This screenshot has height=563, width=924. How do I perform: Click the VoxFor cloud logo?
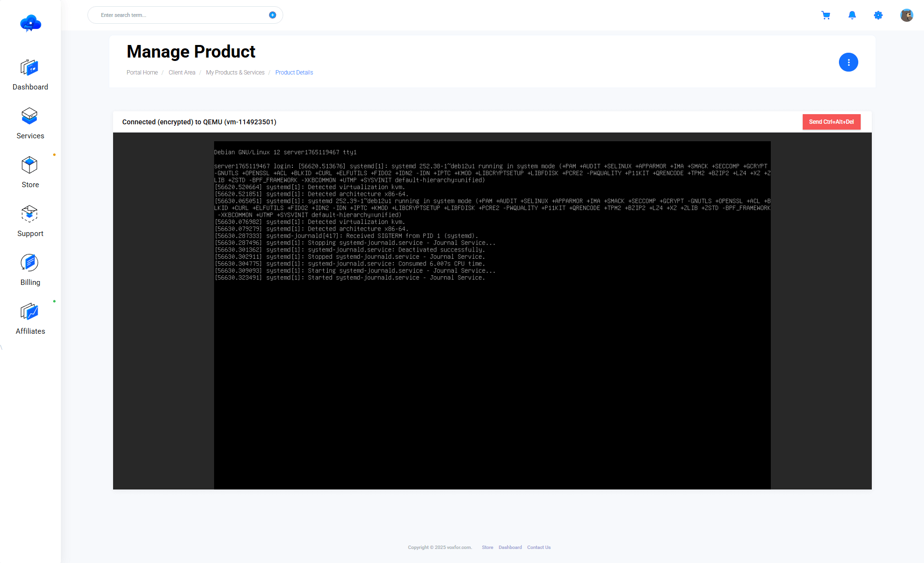[x=30, y=23]
